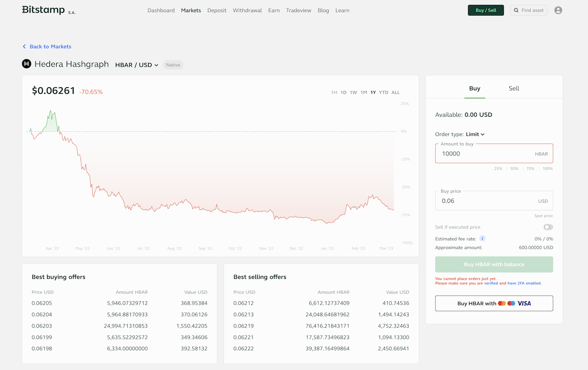The width and height of the screenshot is (588, 370).
Task: Open the HBAR / USD pair dropdown
Action: pyautogui.click(x=137, y=65)
